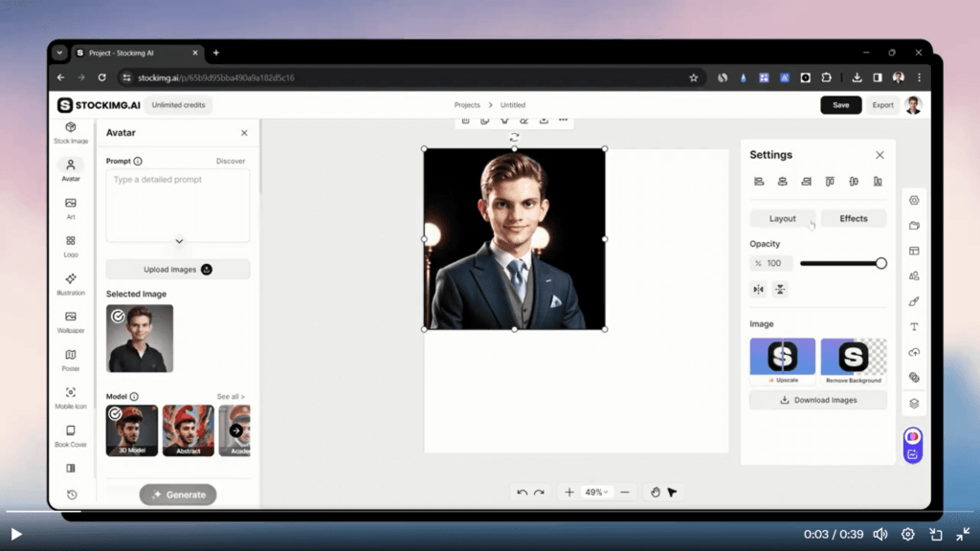Go to Projects breadcrumb
This screenshot has width=980, height=551.
467,105
